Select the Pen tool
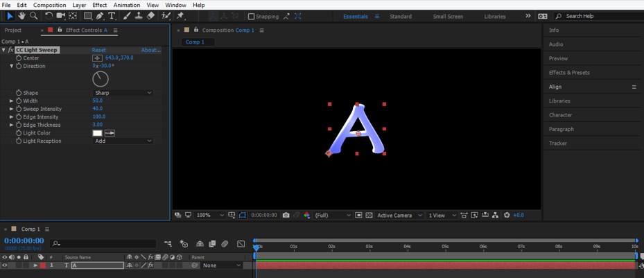The width and height of the screenshot is (644, 278). 100,16
